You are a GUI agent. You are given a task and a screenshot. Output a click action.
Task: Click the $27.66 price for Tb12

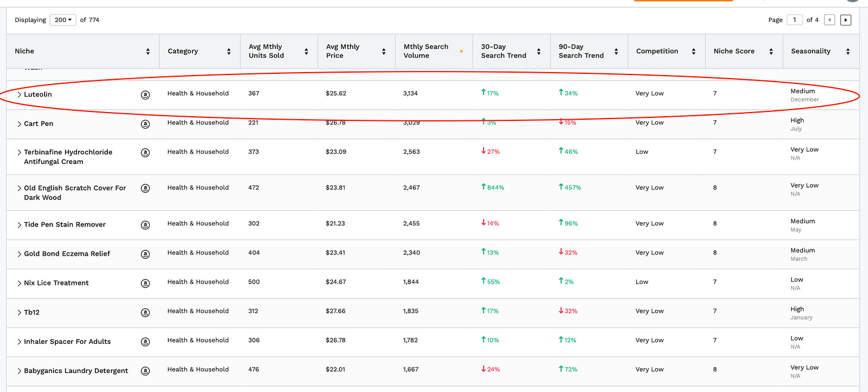click(x=336, y=311)
